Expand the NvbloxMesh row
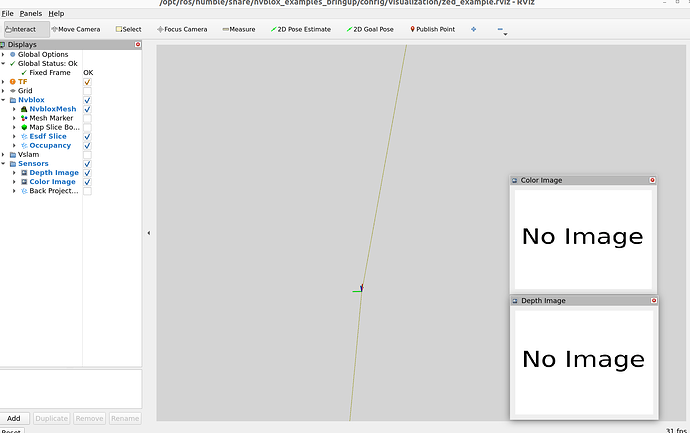 (x=14, y=109)
